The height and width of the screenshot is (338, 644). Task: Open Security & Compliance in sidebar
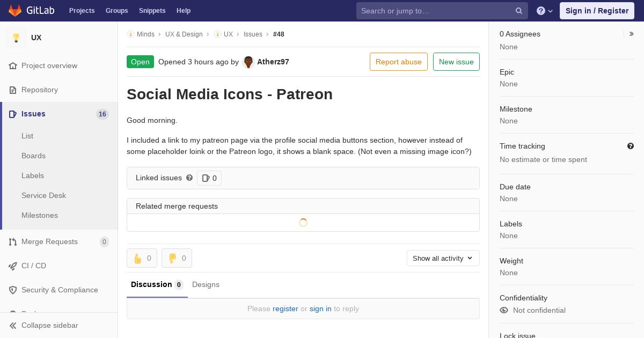pos(59,290)
